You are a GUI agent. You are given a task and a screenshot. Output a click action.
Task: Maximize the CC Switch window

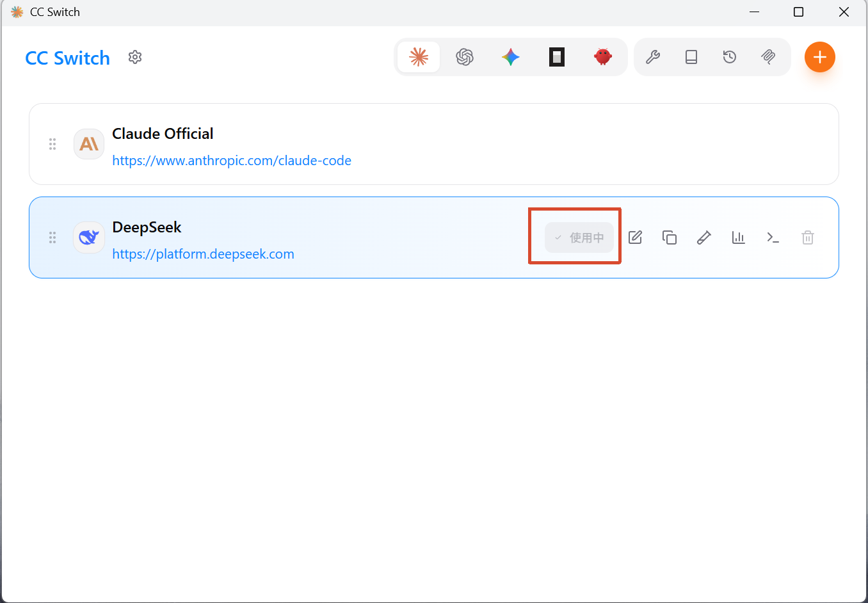tap(798, 12)
